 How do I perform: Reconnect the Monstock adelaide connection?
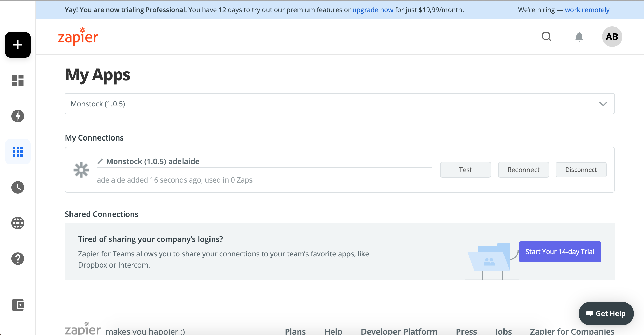(x=523, y=170)
